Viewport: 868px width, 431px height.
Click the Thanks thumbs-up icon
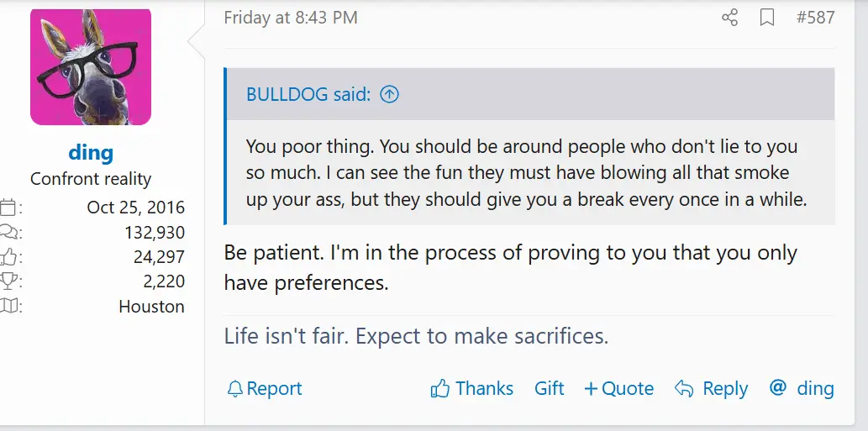click(x=440, y=389)
